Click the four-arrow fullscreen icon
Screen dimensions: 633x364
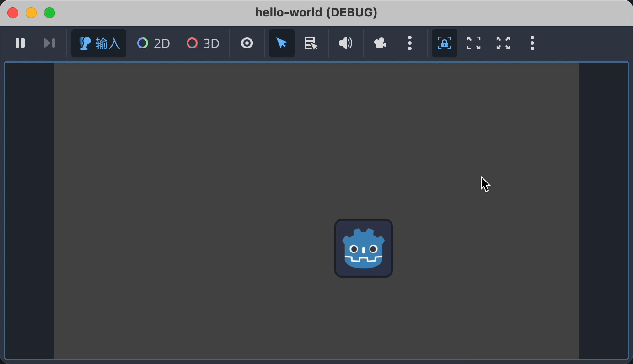[503, 43]
